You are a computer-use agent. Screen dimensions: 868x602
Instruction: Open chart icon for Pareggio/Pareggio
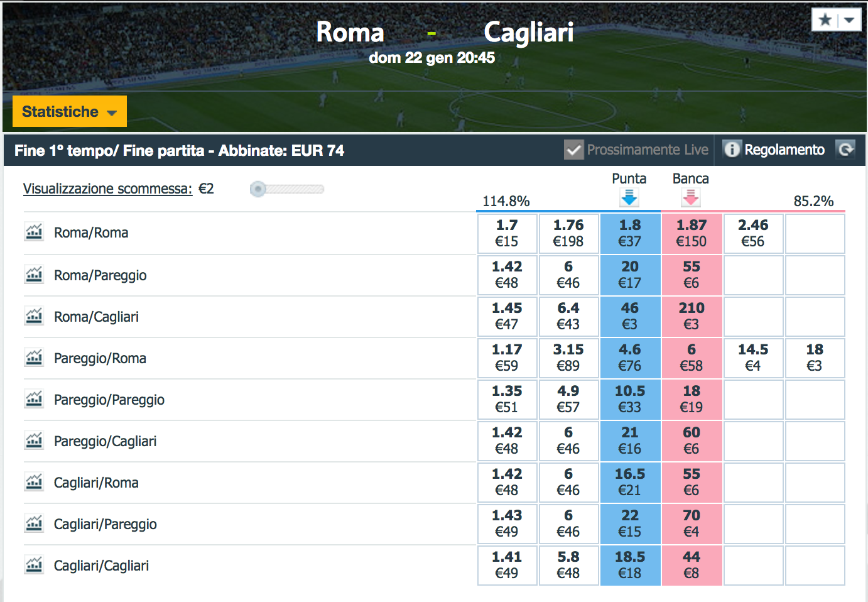(x=34, y=399)
